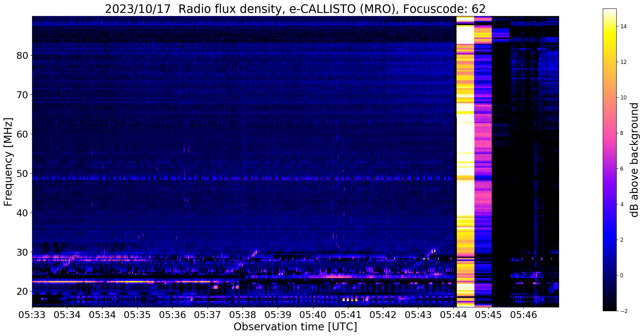Click the 'Frequency [MHz]' axis label
Viewport: 644px width, 336px height.
pos(8,162)
